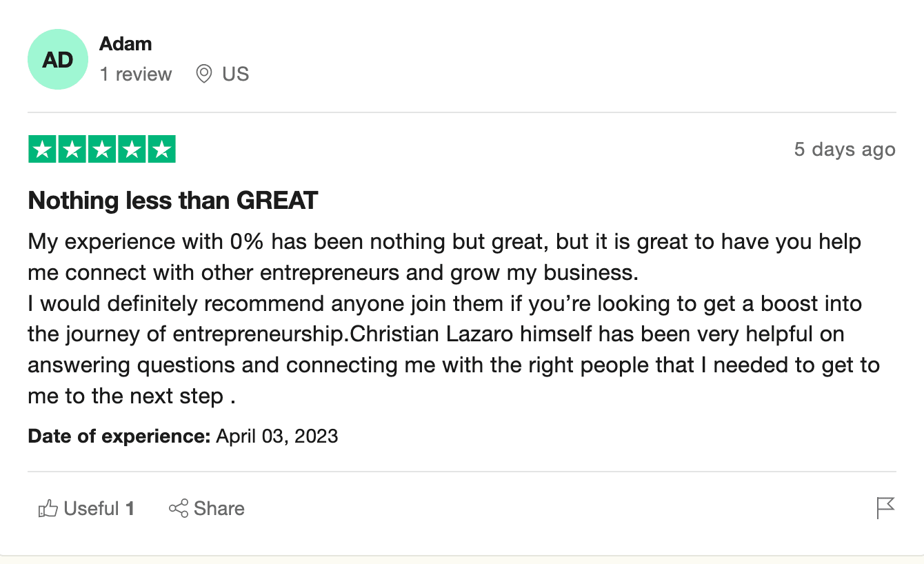Click the share network icon
The height and width of the screenshot is (564, 924).
(x=179, y=509)
